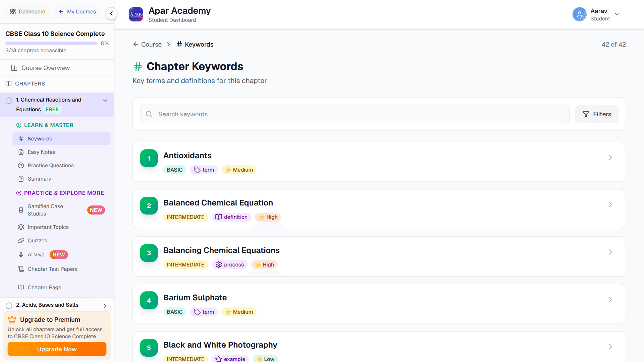Click the course progress bar
Screen dimensions: 644x362
51,44
